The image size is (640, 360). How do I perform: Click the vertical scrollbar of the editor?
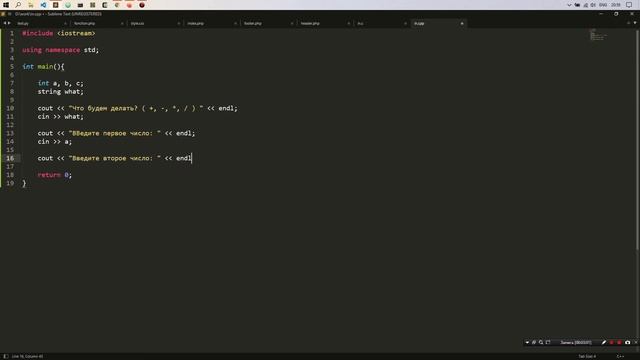coord(638,139)
